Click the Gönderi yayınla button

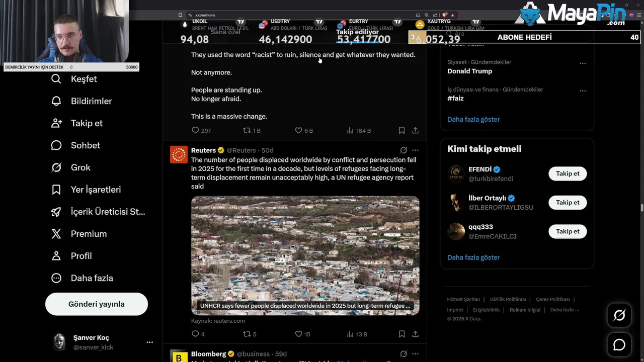(x=97, y=304)
